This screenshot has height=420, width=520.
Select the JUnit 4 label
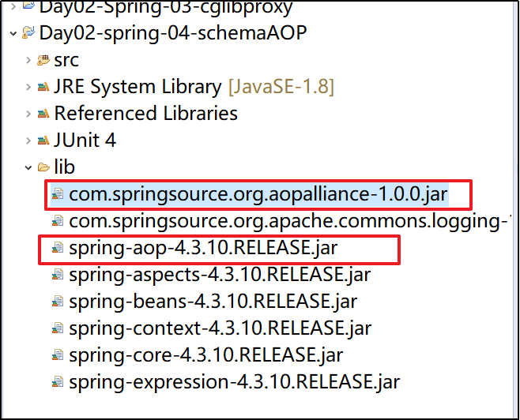(85, 140)
